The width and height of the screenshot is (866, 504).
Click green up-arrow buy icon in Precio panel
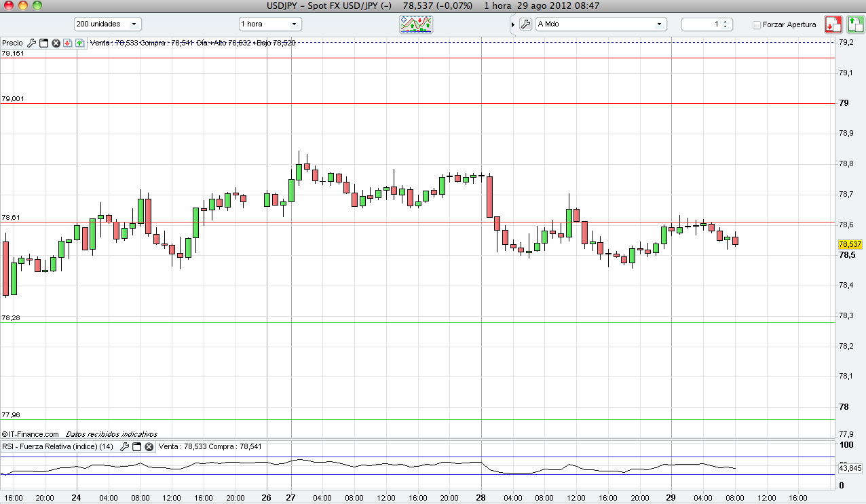79,43
